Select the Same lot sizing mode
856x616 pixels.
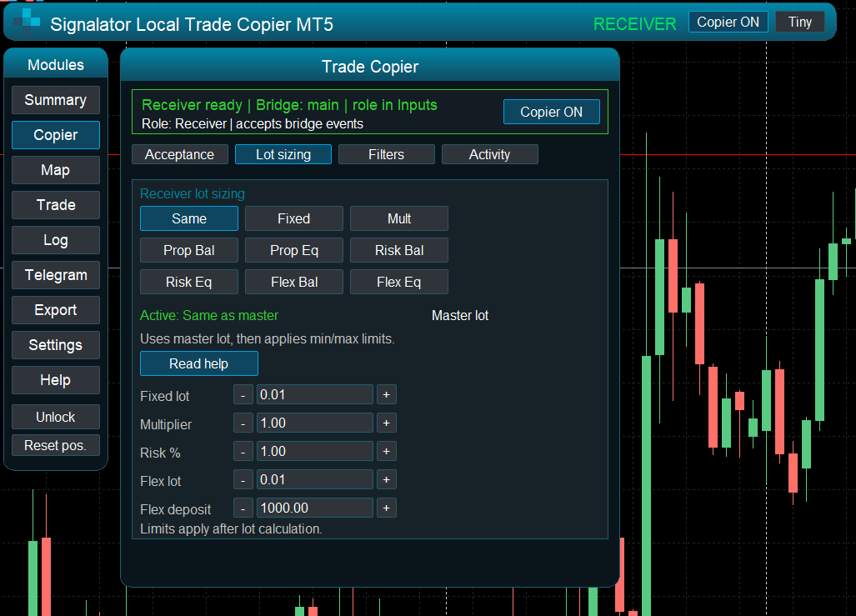pyautogui.click(x=189, y=218)
